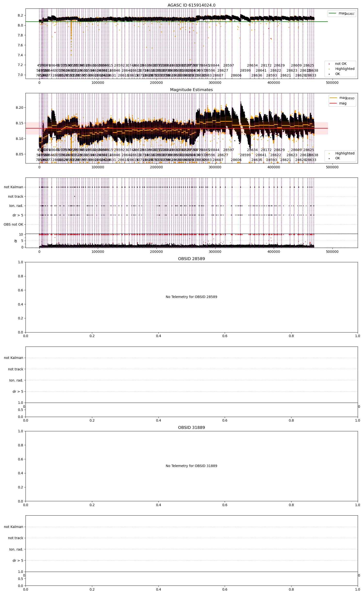The image size is (364, 595).
Task: Click the 8.20 y-axis tick label
Action: pyautogui.click(x=19, y=108)
